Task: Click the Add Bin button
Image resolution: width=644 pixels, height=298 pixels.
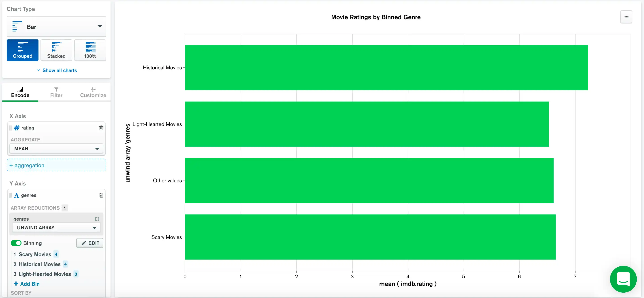Action: tap(27, 283)
